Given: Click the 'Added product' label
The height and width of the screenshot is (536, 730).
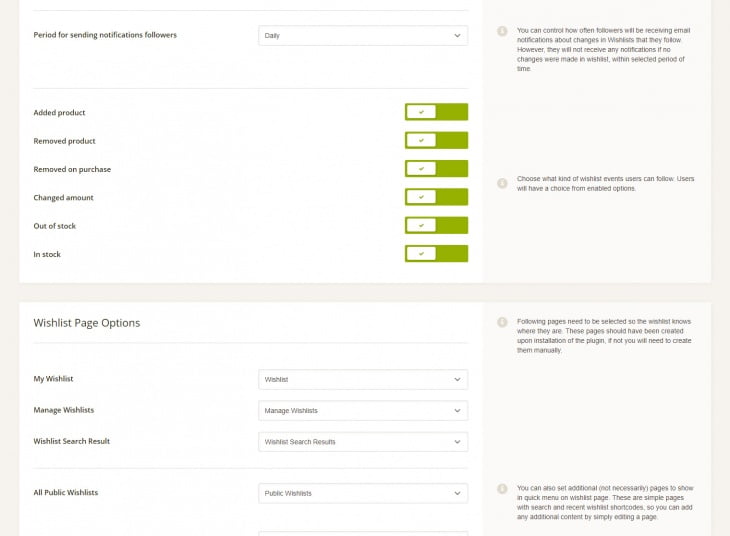Looking at the screenshot, I should click(x=59, y=113).
